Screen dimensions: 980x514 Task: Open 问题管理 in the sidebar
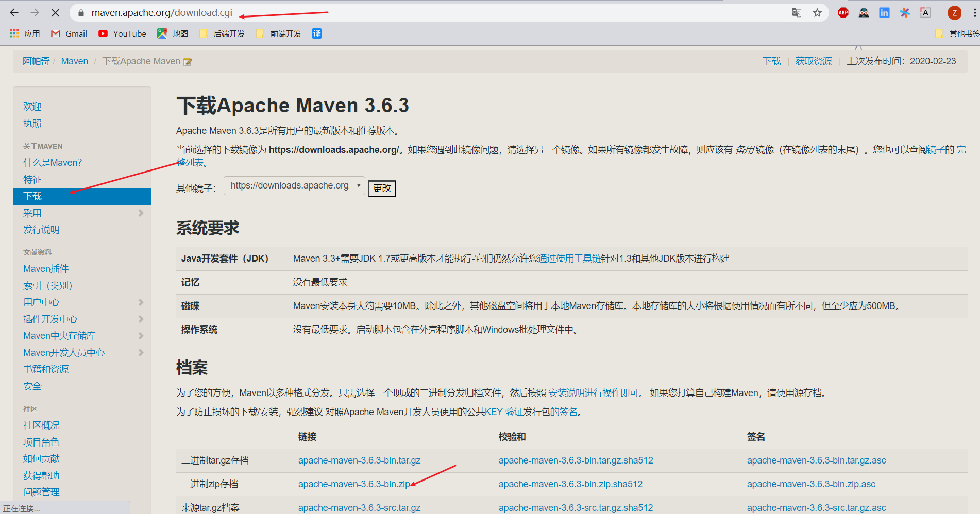(41, 492)
